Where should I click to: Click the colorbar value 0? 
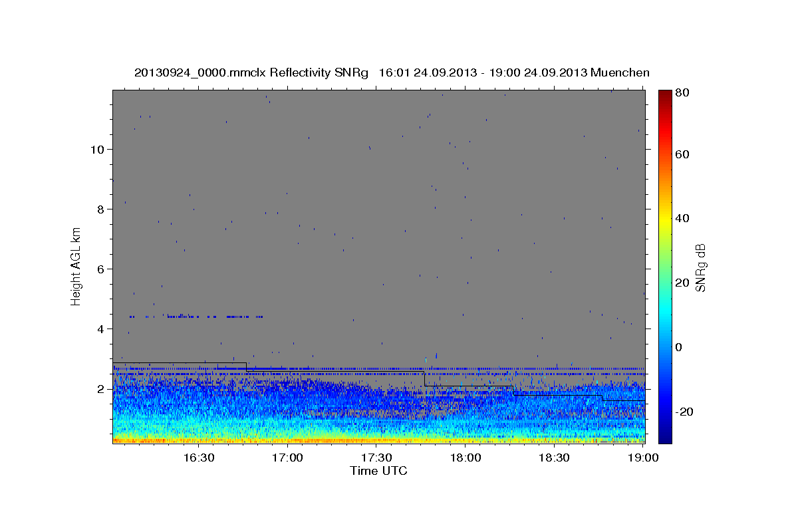(x=680, y=347)
